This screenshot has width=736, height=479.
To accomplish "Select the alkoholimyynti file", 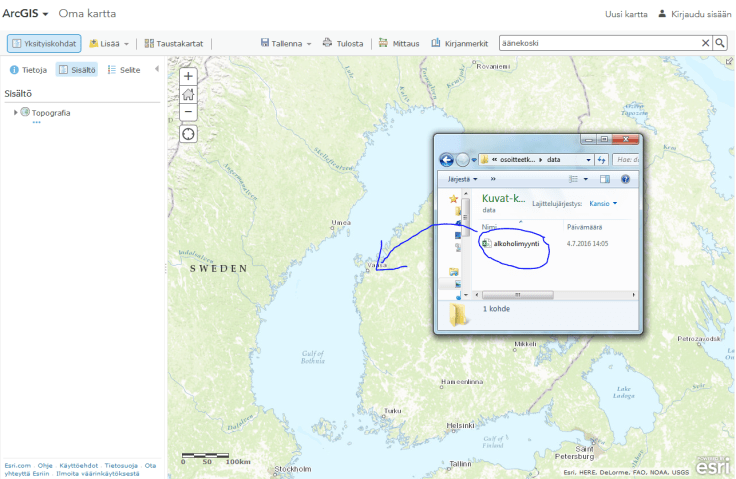I will click(x=516, y=243).
